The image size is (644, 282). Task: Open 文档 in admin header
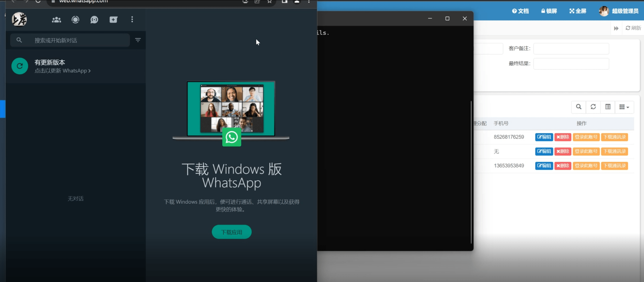click(x=520, y=11)
